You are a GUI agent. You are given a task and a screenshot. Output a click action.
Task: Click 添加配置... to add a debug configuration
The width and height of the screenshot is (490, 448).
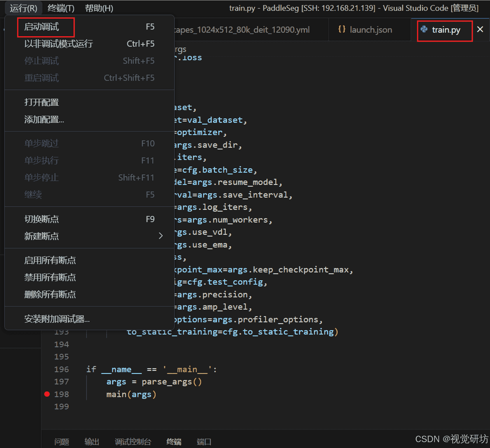pyautogui.click(x=44, y=120)
